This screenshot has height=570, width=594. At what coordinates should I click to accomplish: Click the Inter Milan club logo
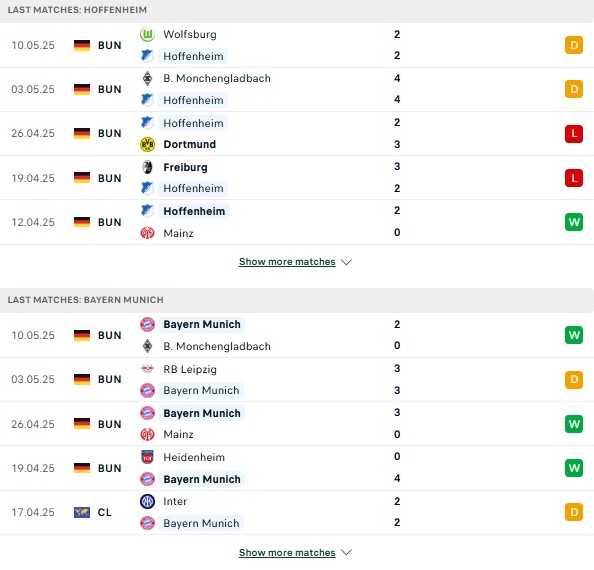(x=147, y=501)
